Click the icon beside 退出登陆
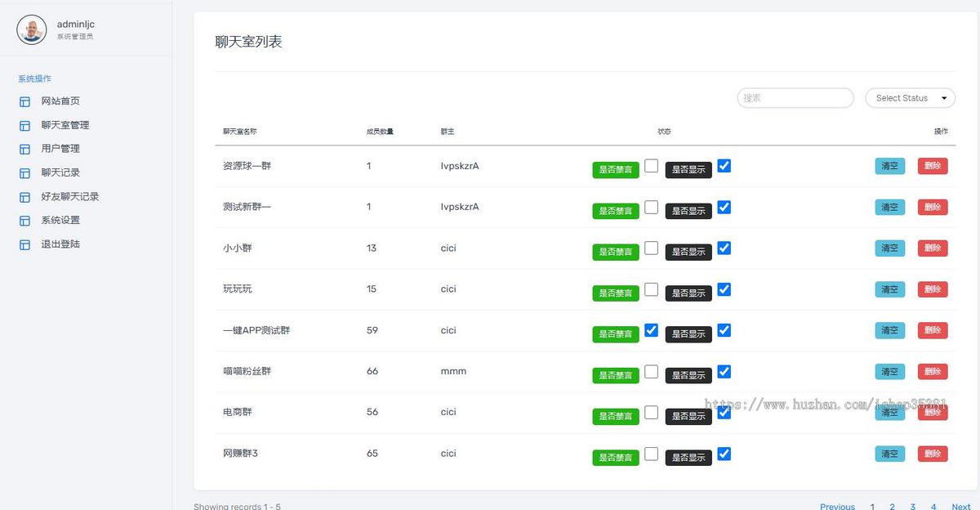The height and width of the screenshot is (510, 980). pyautogui.click(x=24, y=244)
